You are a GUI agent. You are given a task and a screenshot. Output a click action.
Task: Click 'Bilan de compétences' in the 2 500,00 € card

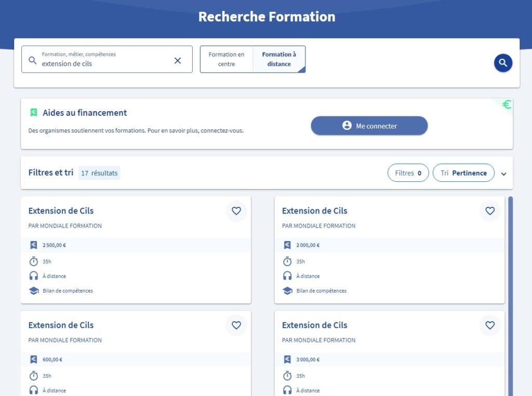(68, 291)
